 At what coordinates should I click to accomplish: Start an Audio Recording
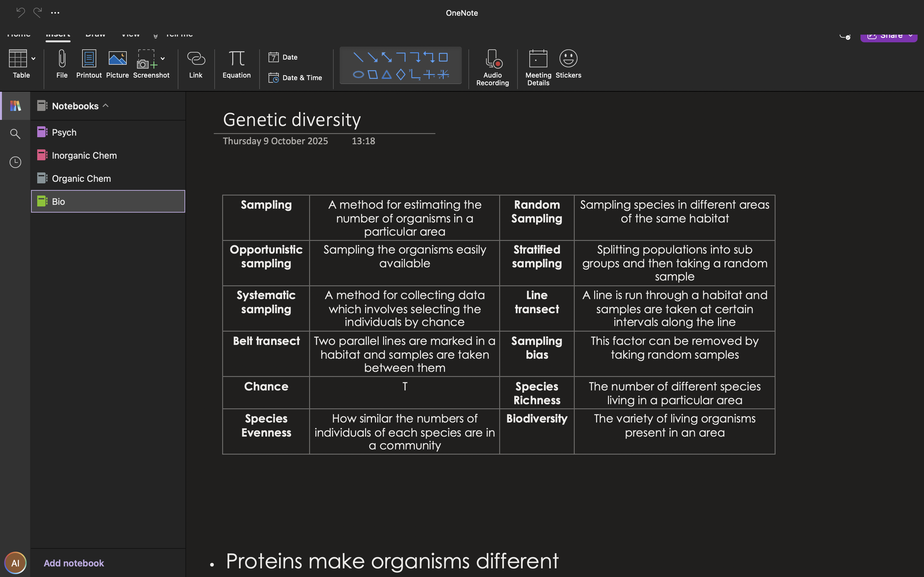(x=492, y=67)
